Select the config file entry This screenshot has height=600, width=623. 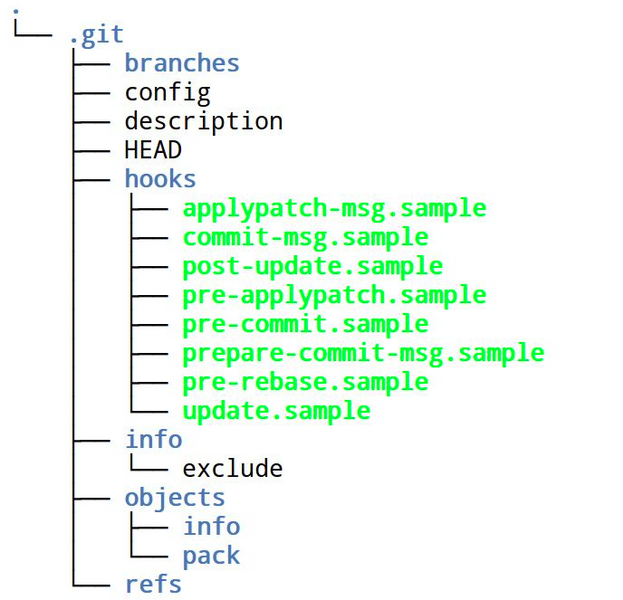click(167, 93)
